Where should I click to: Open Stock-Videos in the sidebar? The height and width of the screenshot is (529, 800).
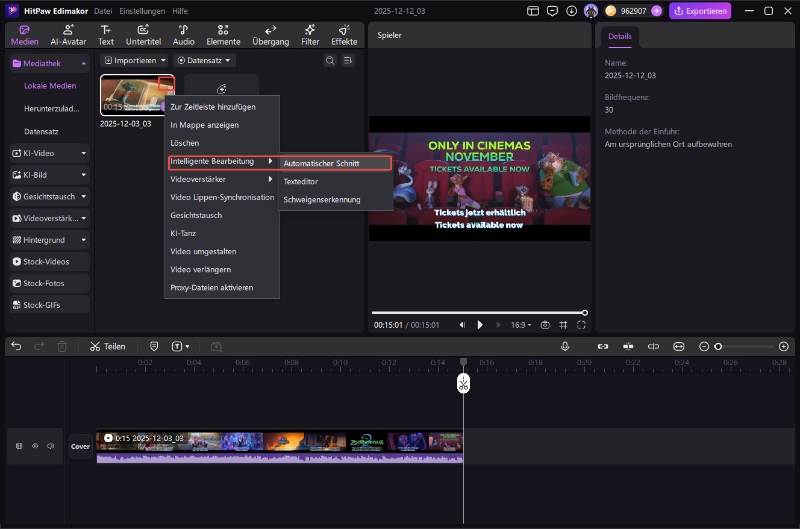coord(49,262)
